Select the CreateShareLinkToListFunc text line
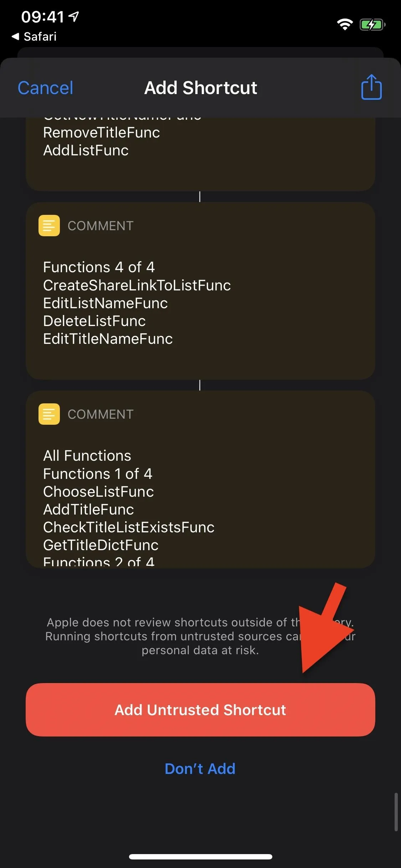 point(137,285)
